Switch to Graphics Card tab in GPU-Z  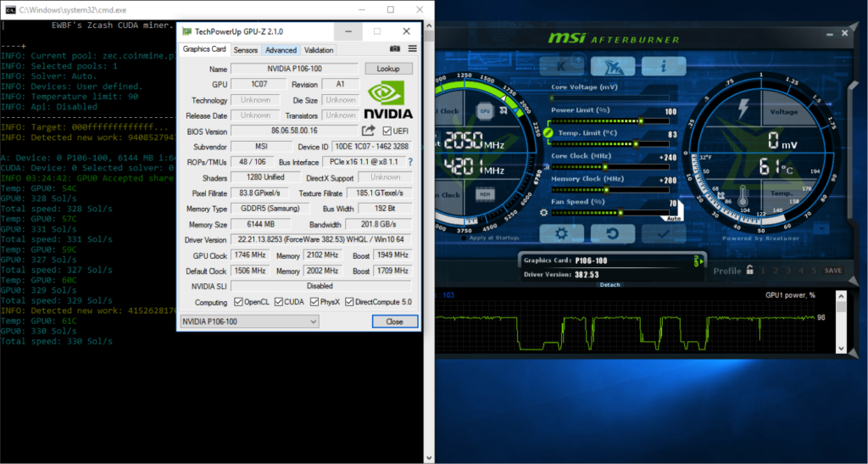(x=204, y=48)
